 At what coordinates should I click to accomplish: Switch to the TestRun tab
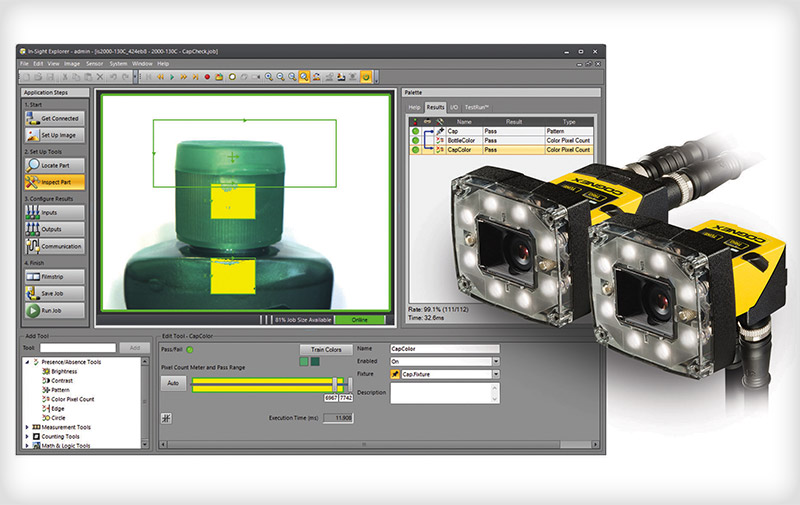coord(477,107)
